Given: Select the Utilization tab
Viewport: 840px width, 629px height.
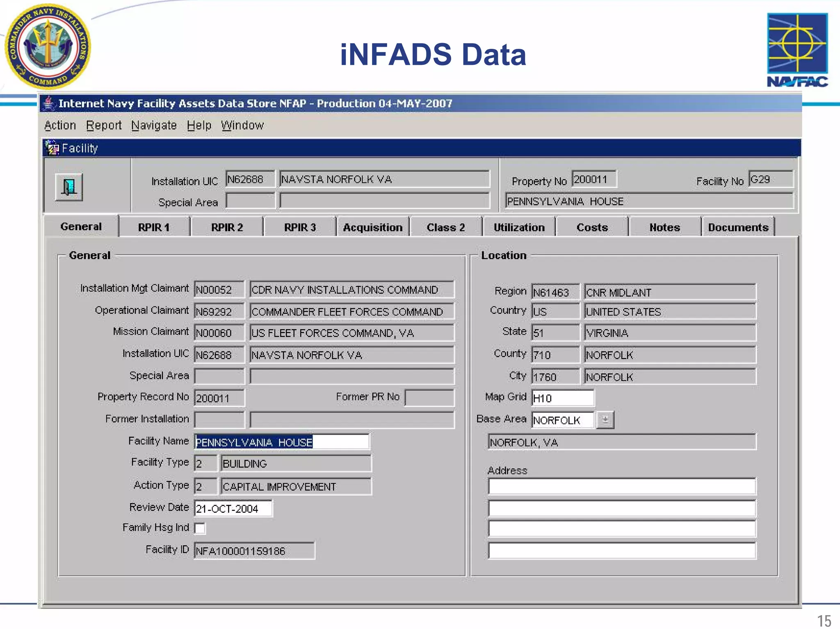Looking at the screenshot, I should pos(519,227).
